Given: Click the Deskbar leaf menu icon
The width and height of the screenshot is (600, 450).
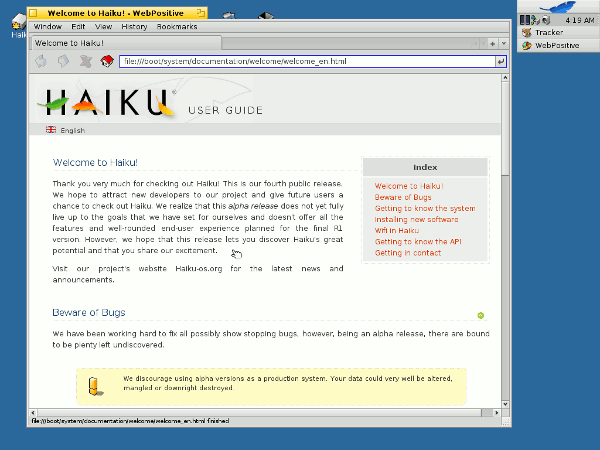Looking at the screenshot, I should click(558, 7).
